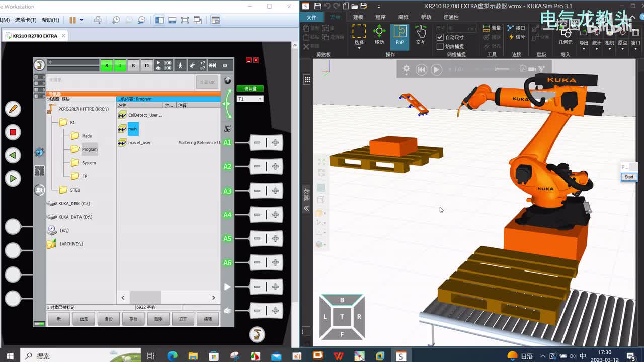Switch to the 建模 ribbon tab

[358, 17]
